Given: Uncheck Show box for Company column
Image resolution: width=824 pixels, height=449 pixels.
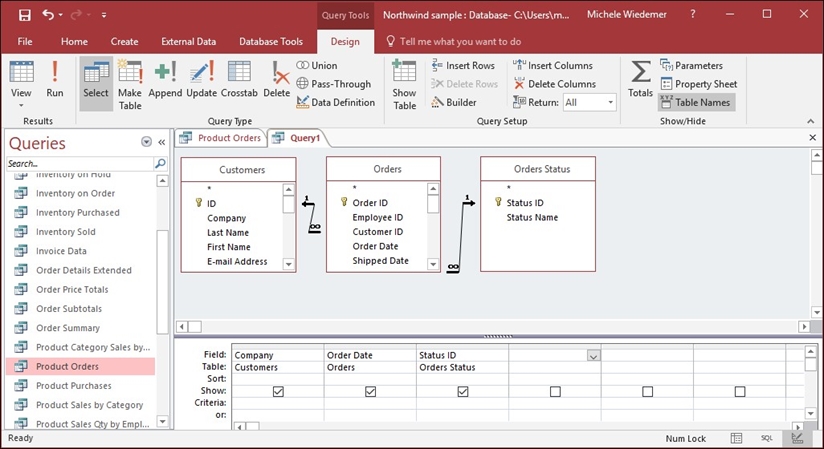Looking at the screenshot, I should [x=278, y=392].
